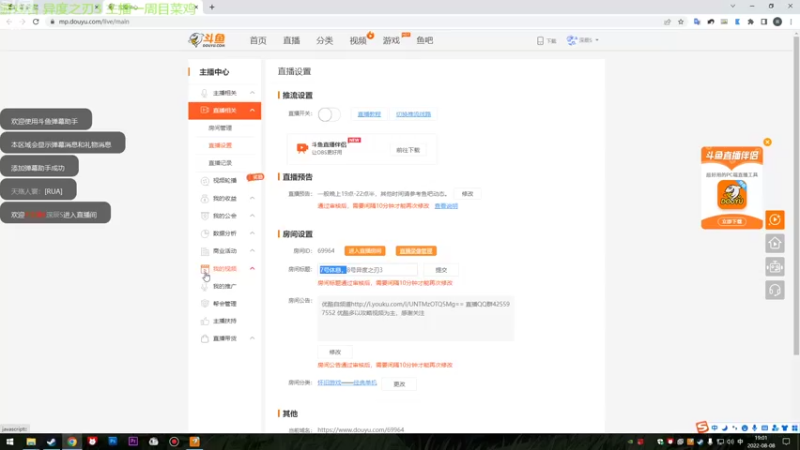Screen dimensions: 800x450
Task: Open the blue 房间分类 category link
Action: tap(347, 383)
